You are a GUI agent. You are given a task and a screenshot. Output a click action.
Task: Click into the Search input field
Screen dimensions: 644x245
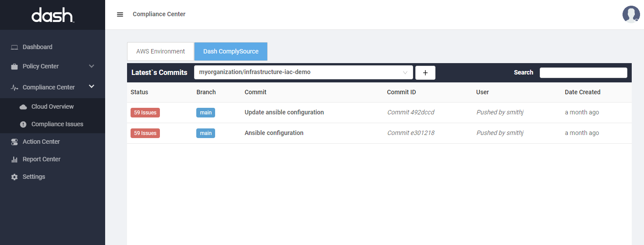pyautogui.click(x=583, y=73)
